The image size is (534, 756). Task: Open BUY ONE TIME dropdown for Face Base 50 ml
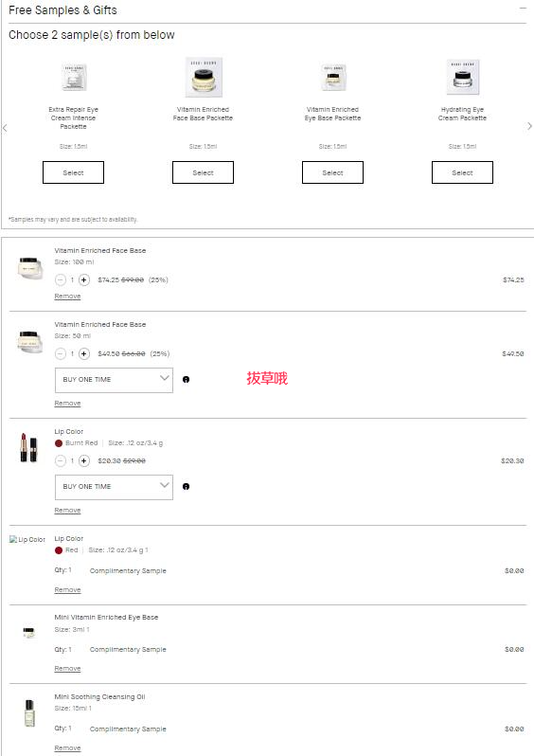pyautogui.click(x=114, y=381)
